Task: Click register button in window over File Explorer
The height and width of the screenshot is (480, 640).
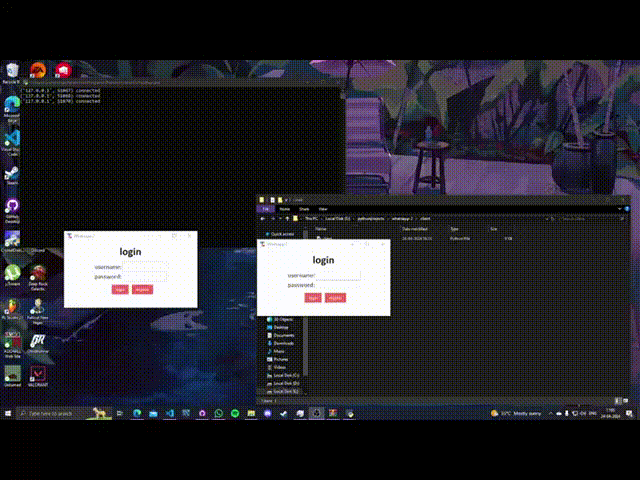Action: click(335, 298)
